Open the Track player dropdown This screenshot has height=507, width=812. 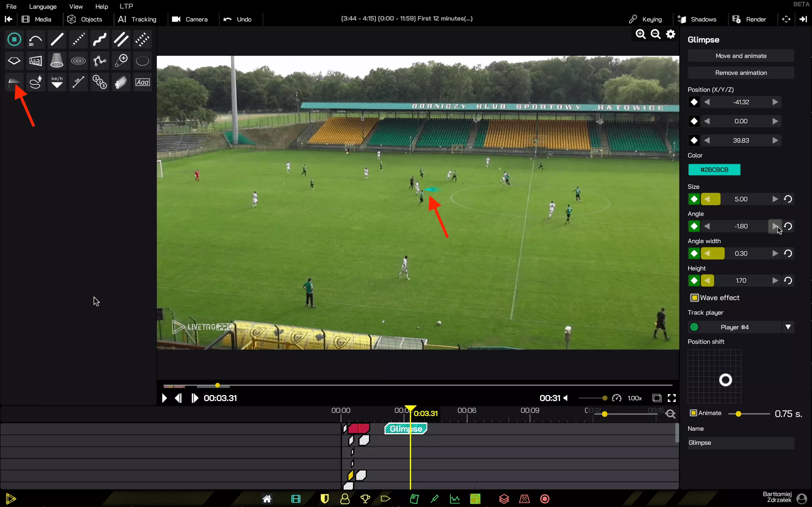click(x=788, y=327)
